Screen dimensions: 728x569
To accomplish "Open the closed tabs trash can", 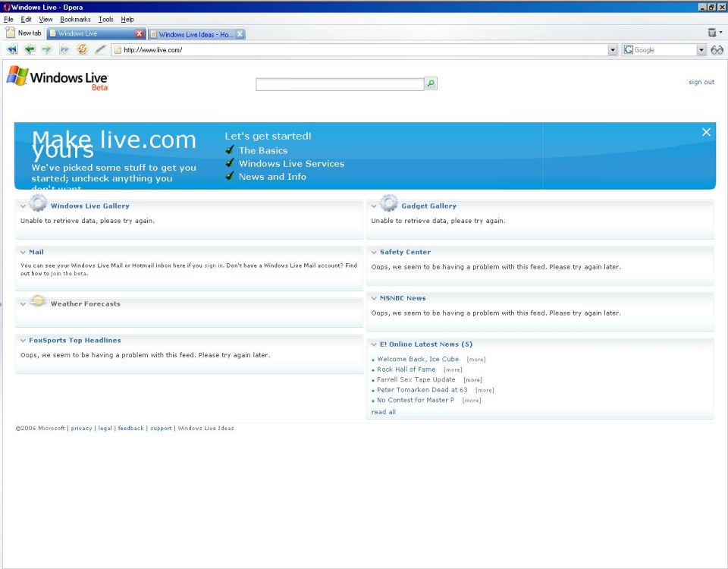I will pyautogui.click(x=712, y=33).
